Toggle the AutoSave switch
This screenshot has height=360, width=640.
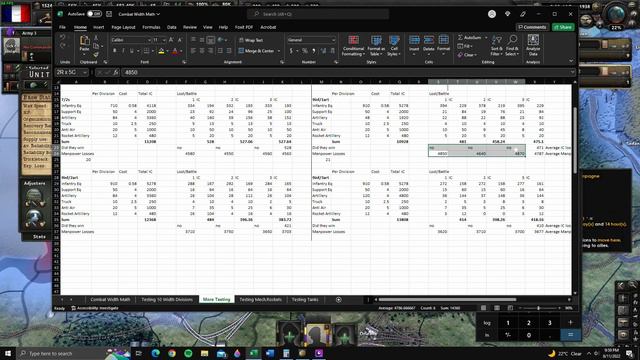[95, 14]
